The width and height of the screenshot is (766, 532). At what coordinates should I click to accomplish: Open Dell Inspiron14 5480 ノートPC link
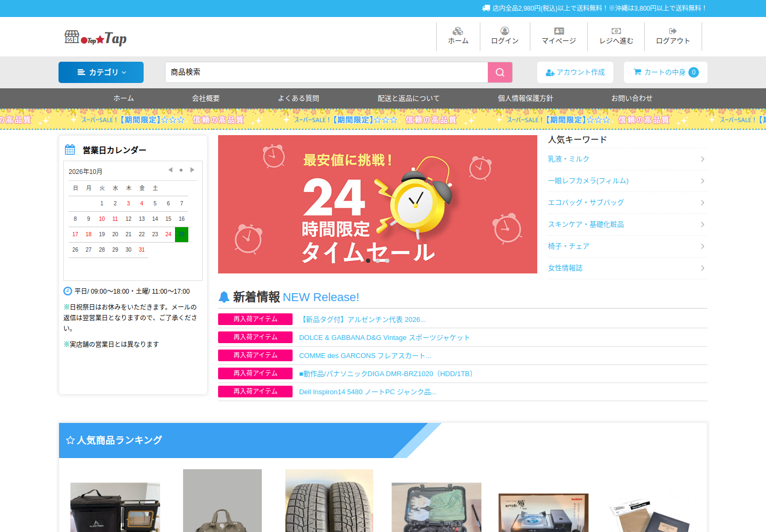point(368,392)
